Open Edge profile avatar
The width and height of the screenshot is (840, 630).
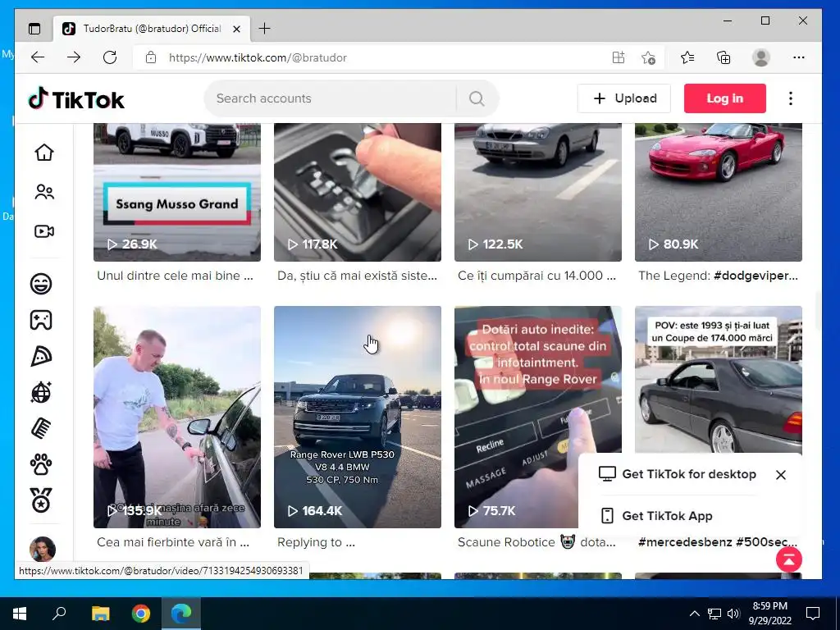[x=761, y=57]
